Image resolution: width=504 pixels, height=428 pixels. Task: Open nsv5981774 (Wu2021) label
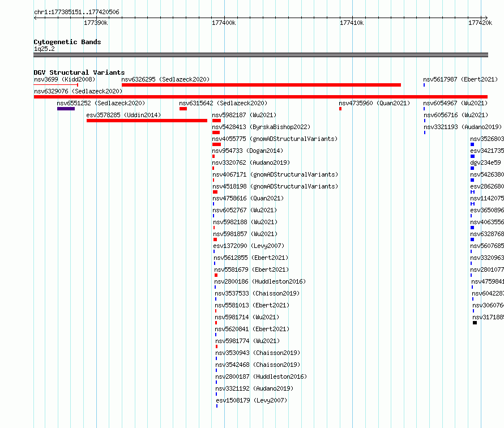click(x=247, y=341)
